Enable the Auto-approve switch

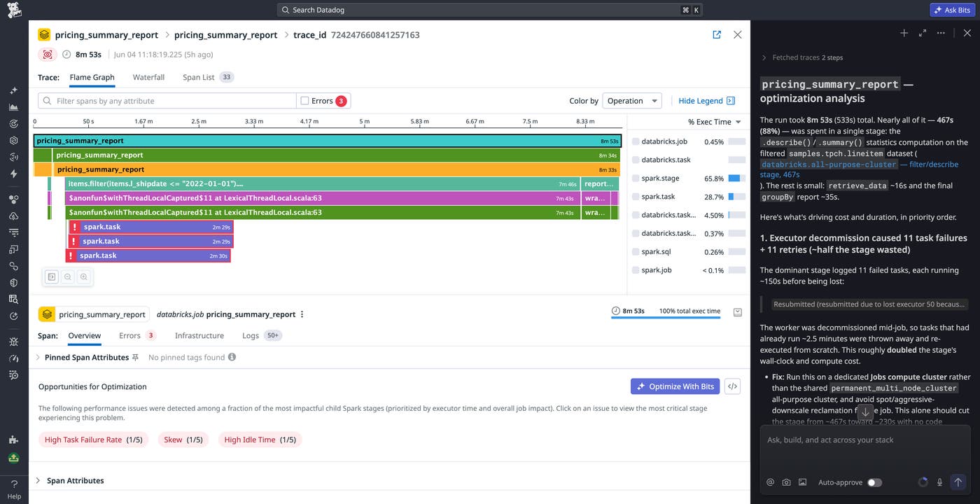tap(874, 482)
